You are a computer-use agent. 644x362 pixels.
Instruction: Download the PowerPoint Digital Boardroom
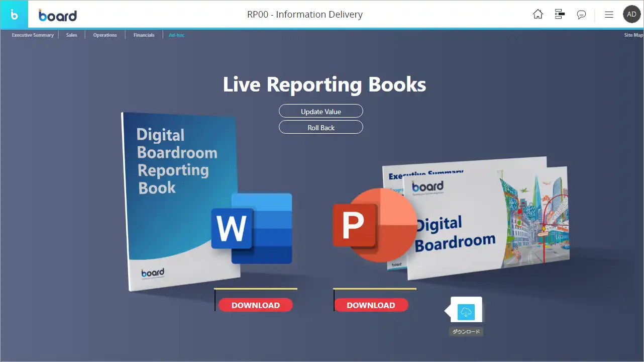click(x=371, y=305)
